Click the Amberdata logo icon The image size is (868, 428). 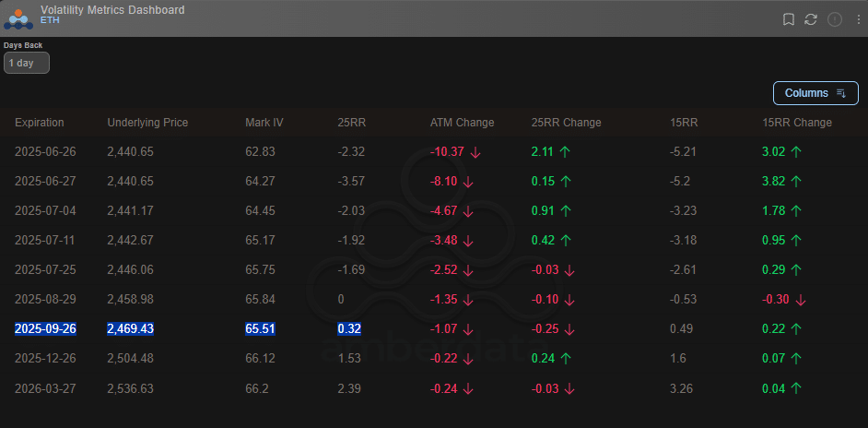point(18,19)
